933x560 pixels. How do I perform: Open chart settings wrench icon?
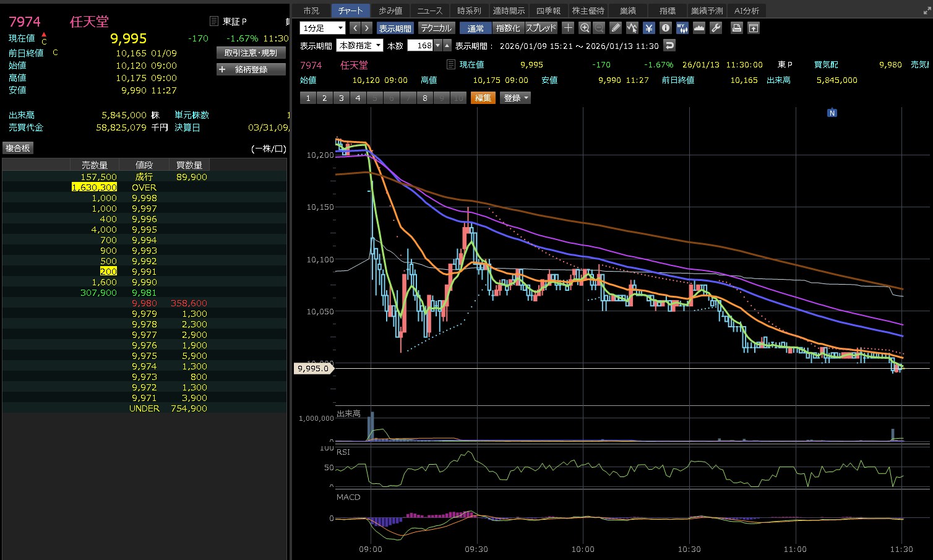click(x=716, y=28)
